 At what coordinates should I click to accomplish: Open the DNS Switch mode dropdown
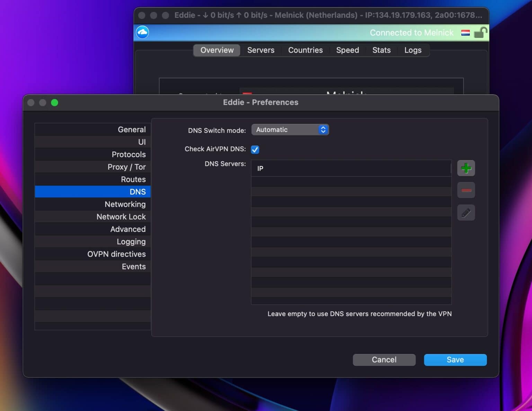(x=290, y=129)
